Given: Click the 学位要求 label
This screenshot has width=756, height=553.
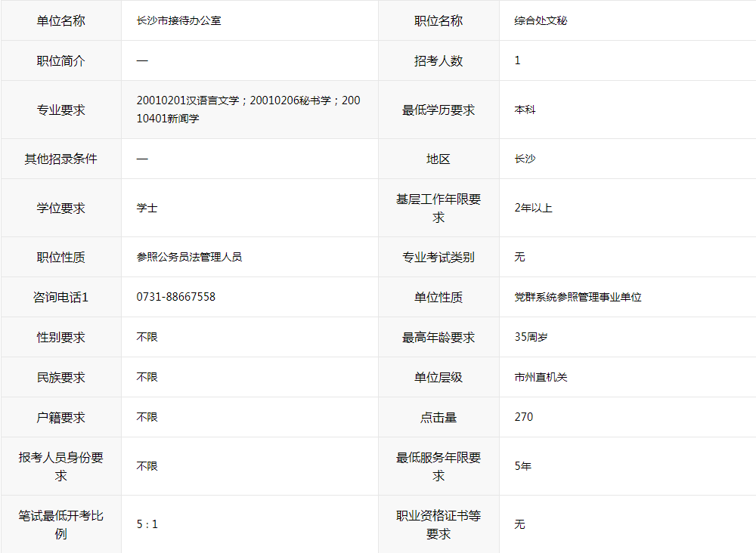Looking at the screenshot, I should pos(60,208).
